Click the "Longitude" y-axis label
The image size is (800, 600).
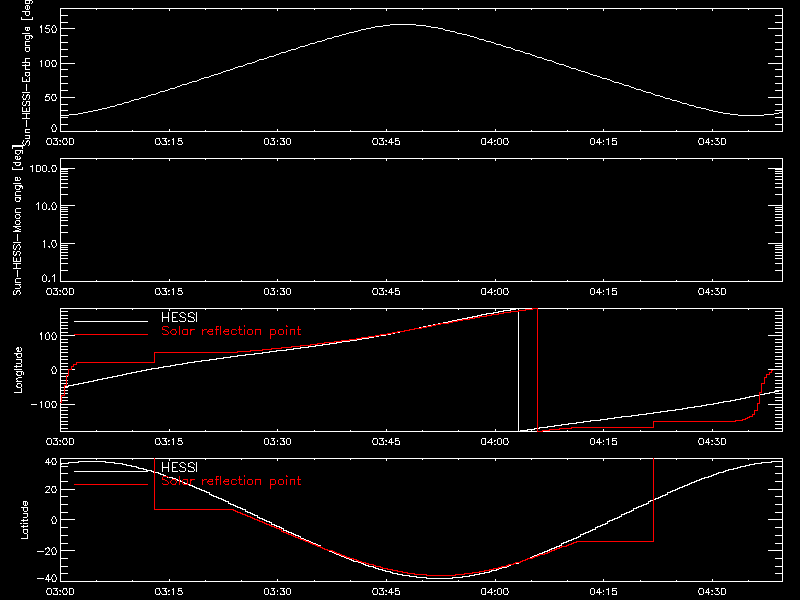coord(18,370)
